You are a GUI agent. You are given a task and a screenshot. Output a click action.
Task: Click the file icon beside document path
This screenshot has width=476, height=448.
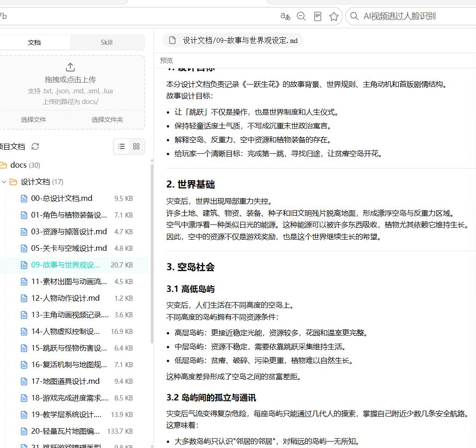(x=172, y=40)
